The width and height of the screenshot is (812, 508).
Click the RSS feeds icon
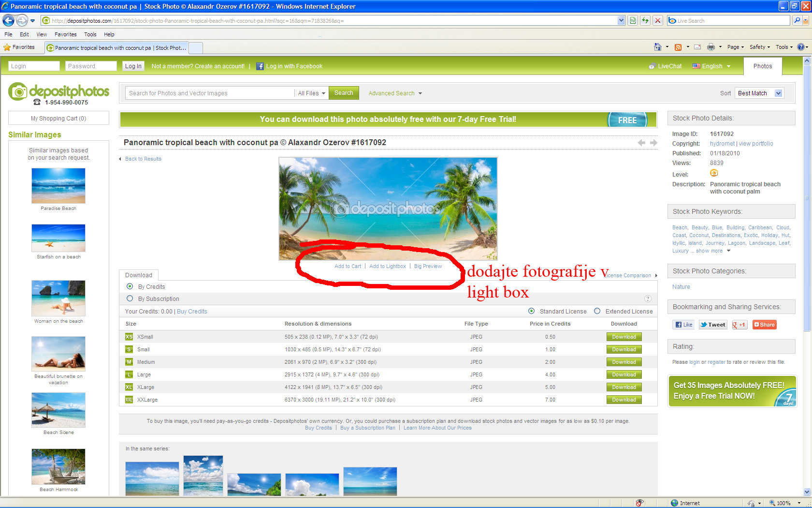coord(678,47)
